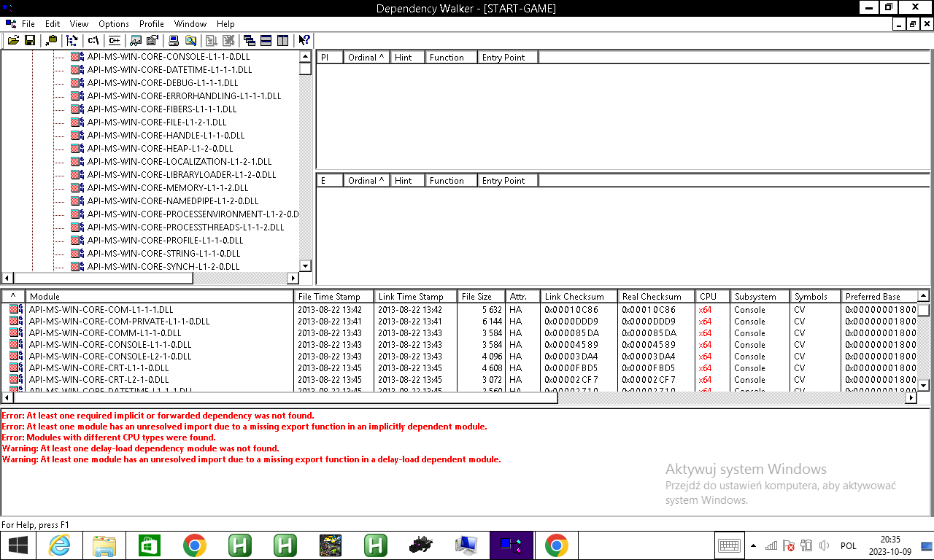Sort modules by Symbols column header
The image size is (934, 560).
click(815, 297)
